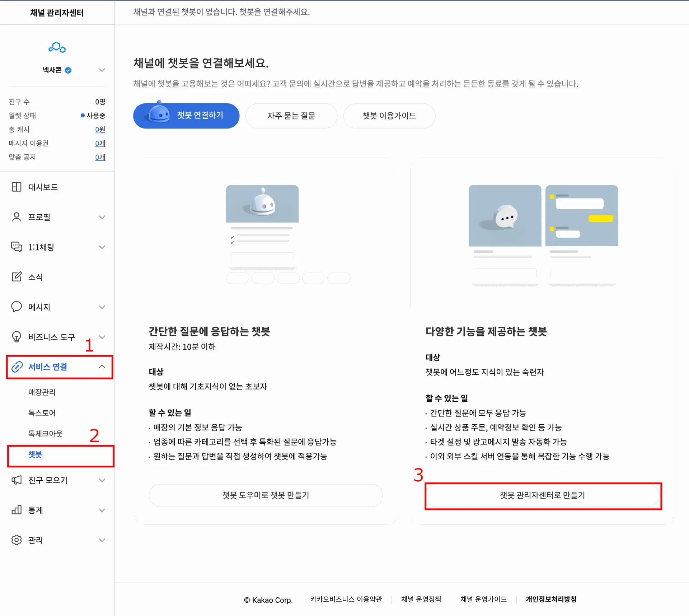The image size is (689, 616).
Task: Click the 사용중 wallet status text
Action: [x=96, y=116]
